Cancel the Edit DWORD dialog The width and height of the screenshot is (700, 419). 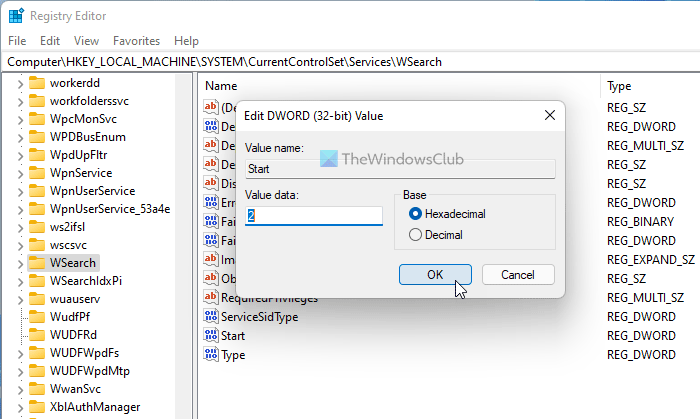[x=518, y=274]
